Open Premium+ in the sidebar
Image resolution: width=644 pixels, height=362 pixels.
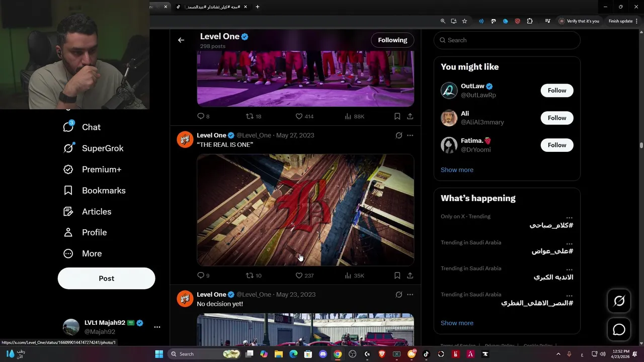pyautogui.click(x=93, y=169)
